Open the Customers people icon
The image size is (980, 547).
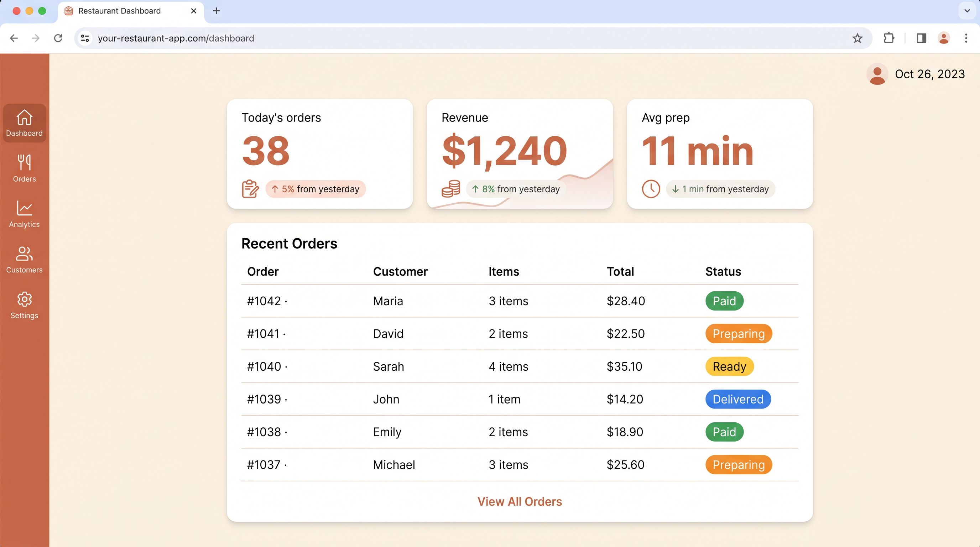[24, 254]
